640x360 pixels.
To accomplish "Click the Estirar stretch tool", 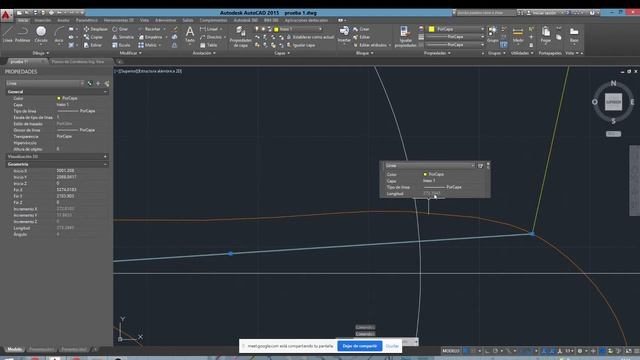I will coord(93,45).
